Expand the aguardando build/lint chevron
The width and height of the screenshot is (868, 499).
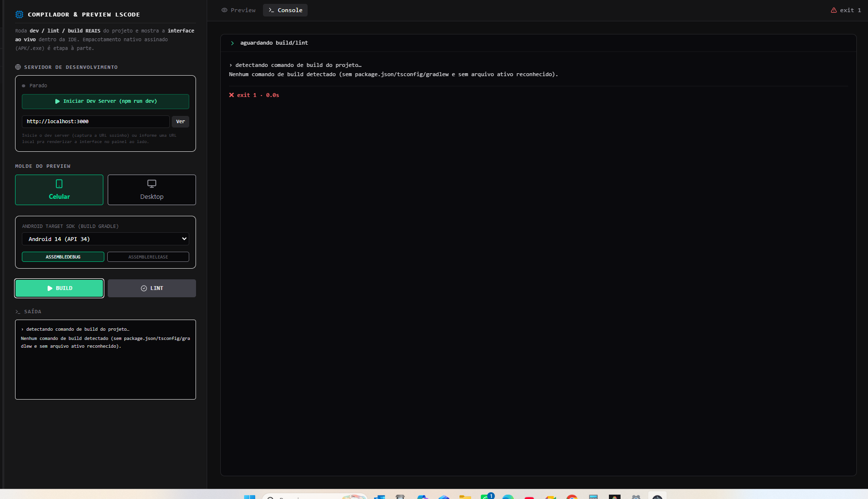pyautogui.click(x=232, y=43)
